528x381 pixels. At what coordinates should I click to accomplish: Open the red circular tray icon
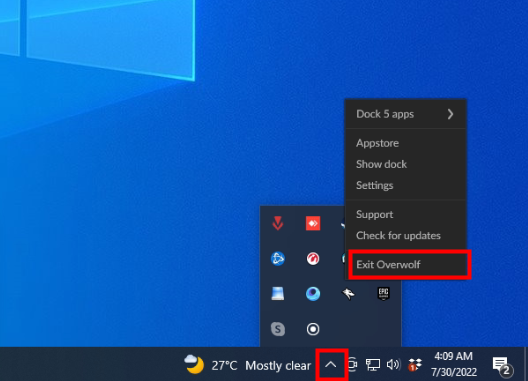click(x=313, y=258)
